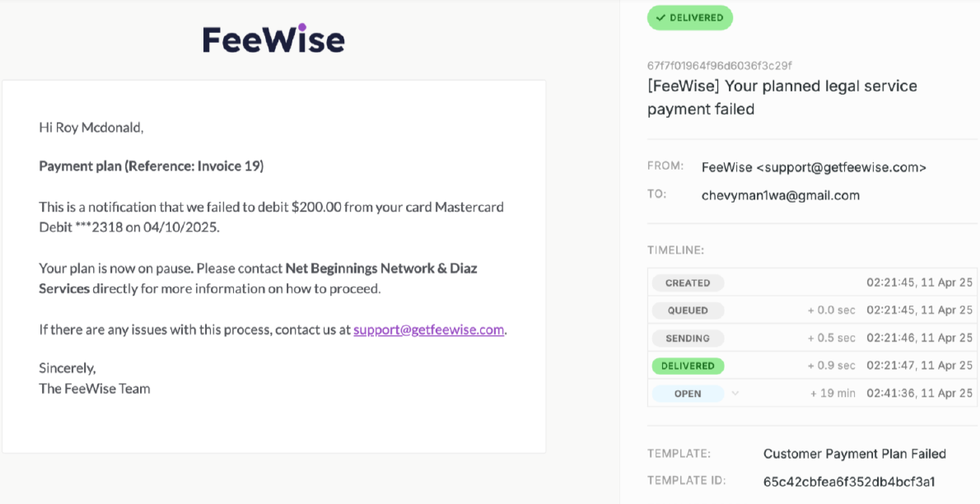Select the QUEUED timeline badge

tap(688, 310)
